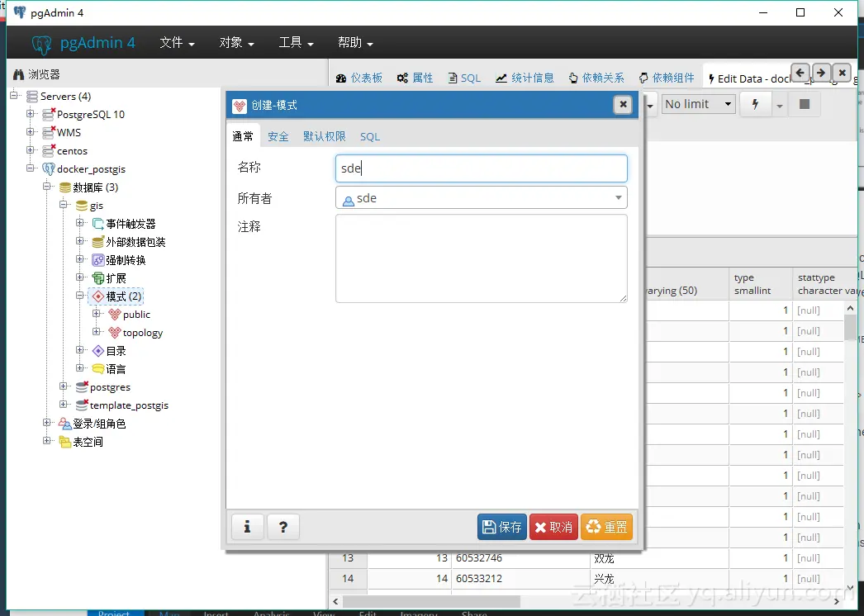864x616 pixels.
Task: Collapse the Servers (4) tree node
Action: click(14, 95)
